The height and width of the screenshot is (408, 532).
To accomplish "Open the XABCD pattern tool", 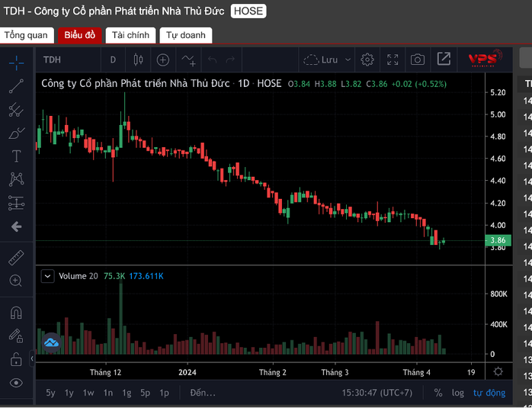I will point(16,179).
